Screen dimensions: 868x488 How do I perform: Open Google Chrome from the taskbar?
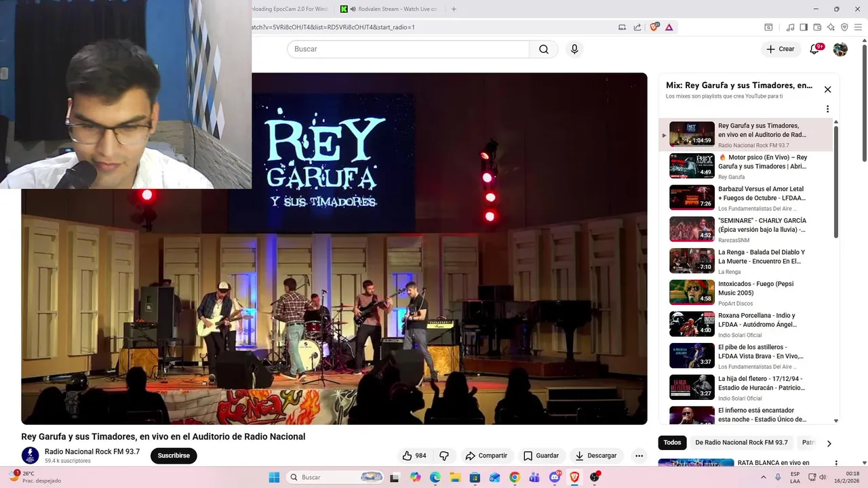(515, 477)
